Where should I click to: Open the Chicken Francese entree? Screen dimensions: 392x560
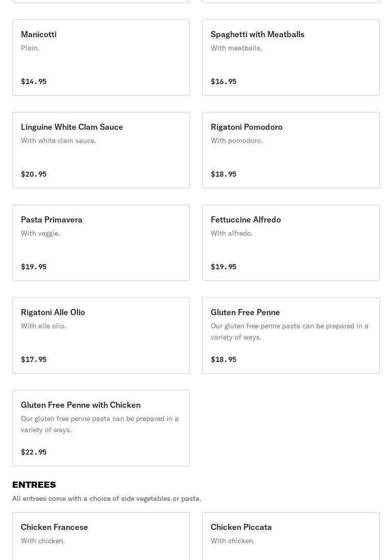pos(101,535)
